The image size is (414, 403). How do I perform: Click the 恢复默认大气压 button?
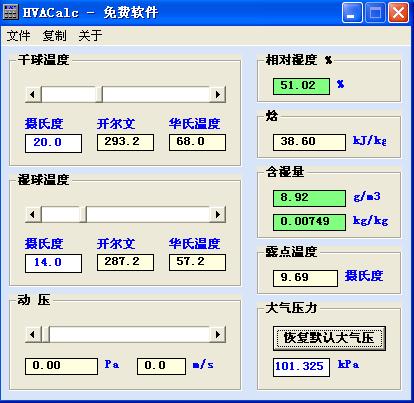pyautogui.click(x=329, y=338)
